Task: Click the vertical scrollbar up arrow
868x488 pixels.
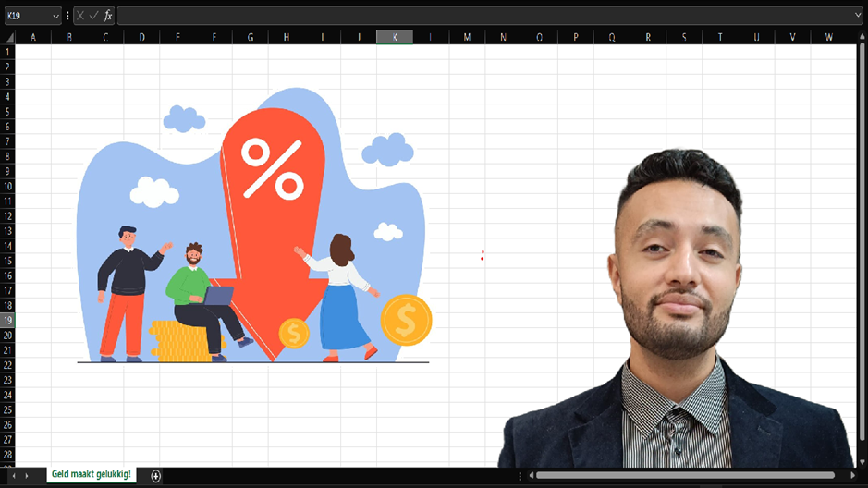Action: 862,37
